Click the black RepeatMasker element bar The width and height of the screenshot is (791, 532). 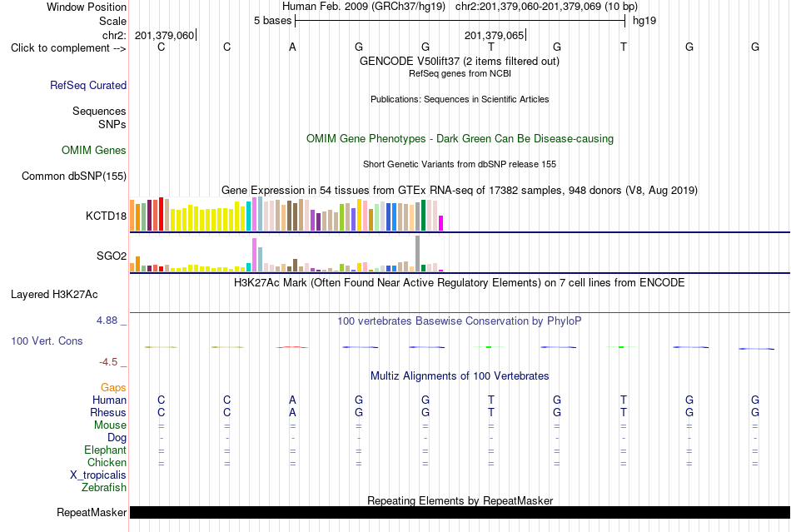pos(460,512)
